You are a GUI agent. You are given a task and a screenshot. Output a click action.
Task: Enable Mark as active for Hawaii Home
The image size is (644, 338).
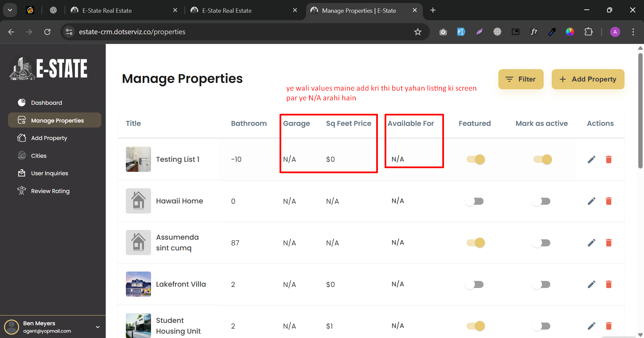coord(542,201)
